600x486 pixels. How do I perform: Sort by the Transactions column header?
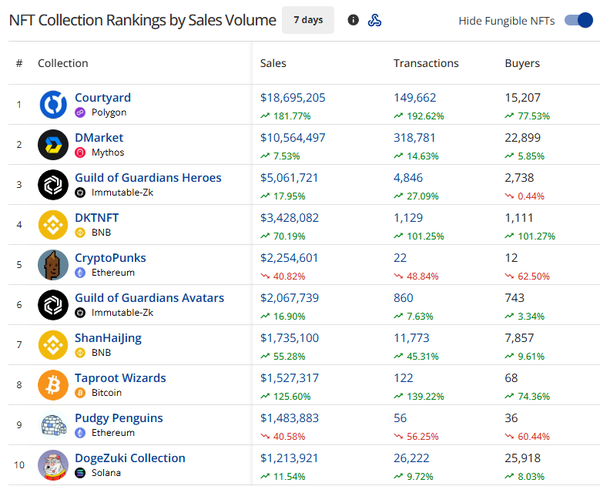point(426,63)
